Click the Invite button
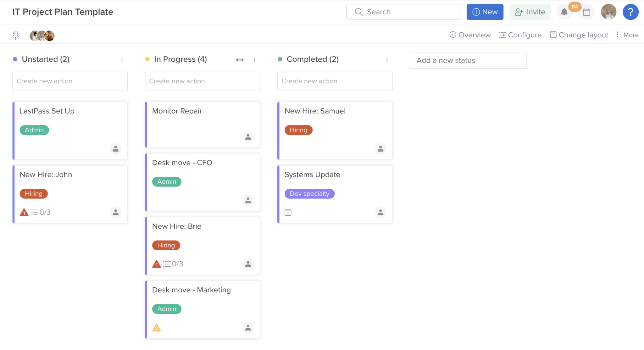The width and height of the screenshot is (644, 350). [x=530, y=12]
